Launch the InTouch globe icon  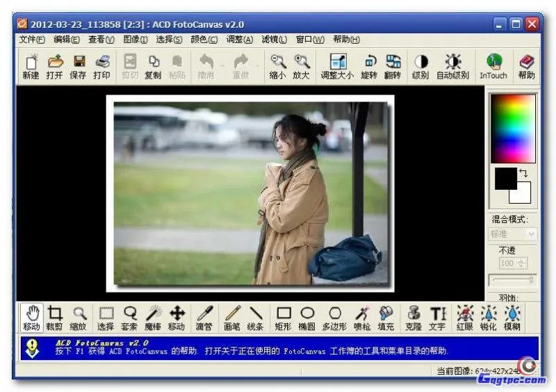pyautogui.click(x=493, y=66)
